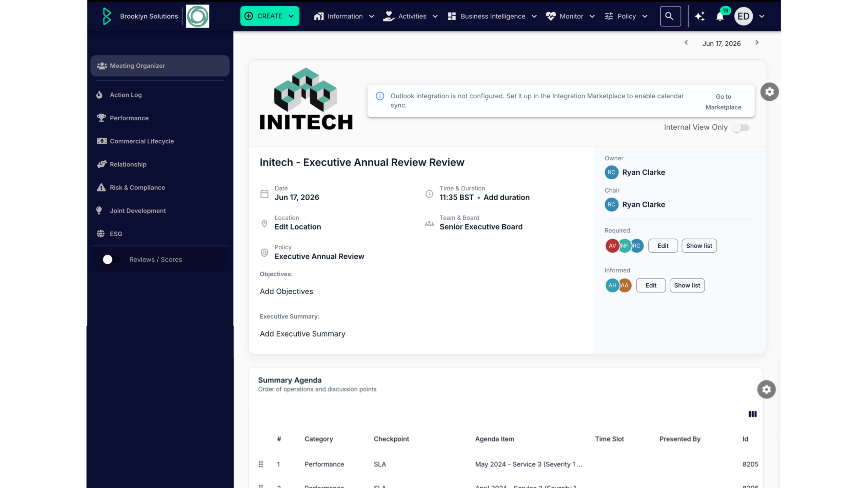Image resolution: width=868 pixels, height=488 pixels.
Task: Click chair Ryan Clarke RC avatar
Action: coord(611,205)
